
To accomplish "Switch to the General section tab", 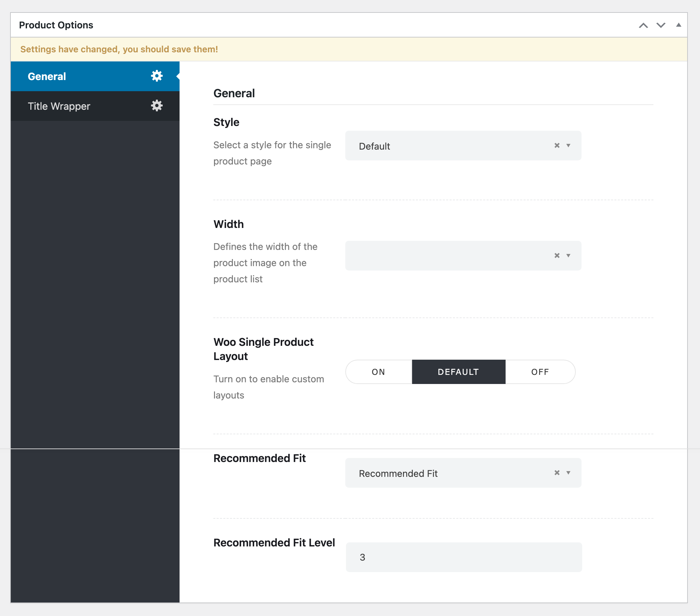I will (x=47, y=76).
